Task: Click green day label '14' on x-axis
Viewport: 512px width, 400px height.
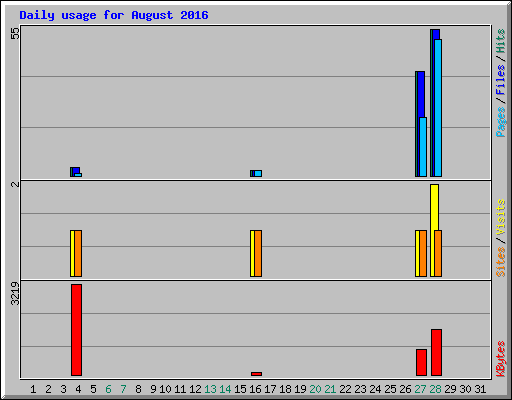Action: click(225, 389)
